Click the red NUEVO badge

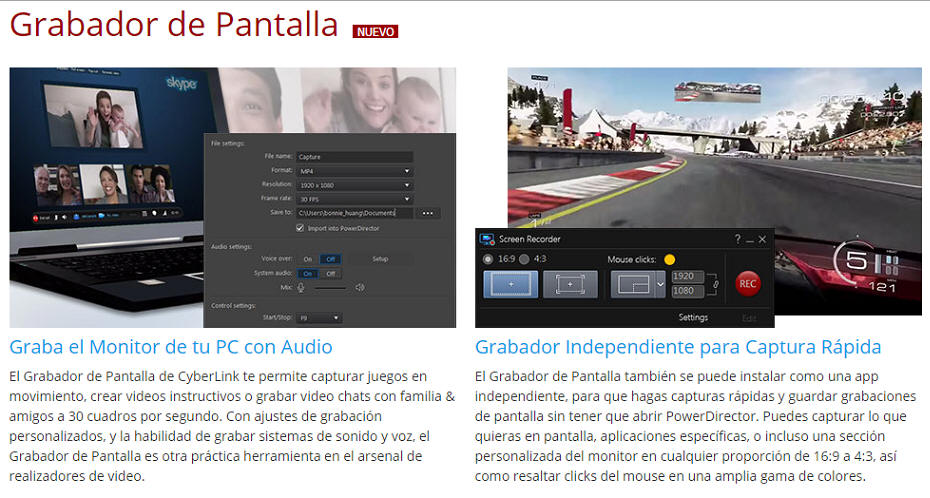375,31
